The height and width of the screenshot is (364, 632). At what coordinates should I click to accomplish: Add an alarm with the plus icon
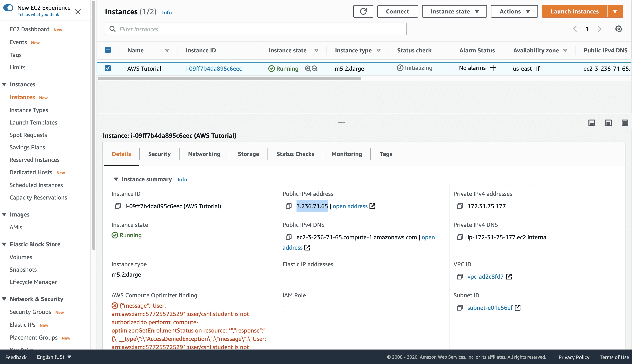pos(493,68)
